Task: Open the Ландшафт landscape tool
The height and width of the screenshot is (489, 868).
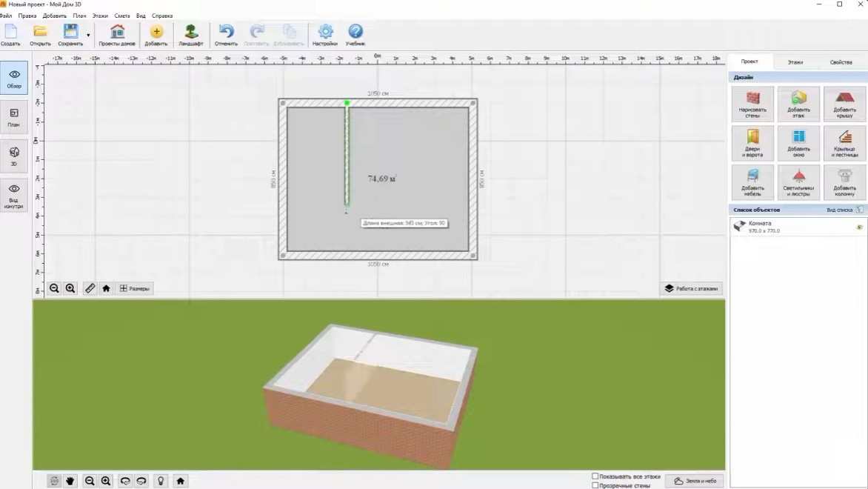Action: tap(191, 35)
